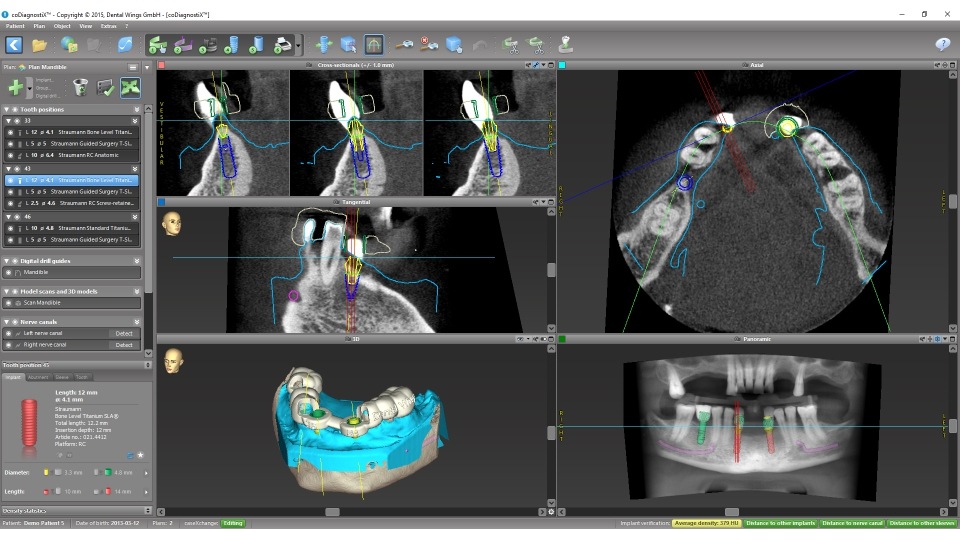Collapse tooth 46 group triangle
The width and height of the screenshot is (960, 540).
coord(9,217)
